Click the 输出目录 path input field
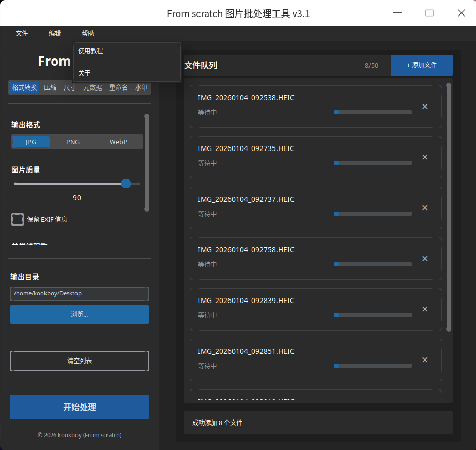The image size is (476, 450). 80,293
